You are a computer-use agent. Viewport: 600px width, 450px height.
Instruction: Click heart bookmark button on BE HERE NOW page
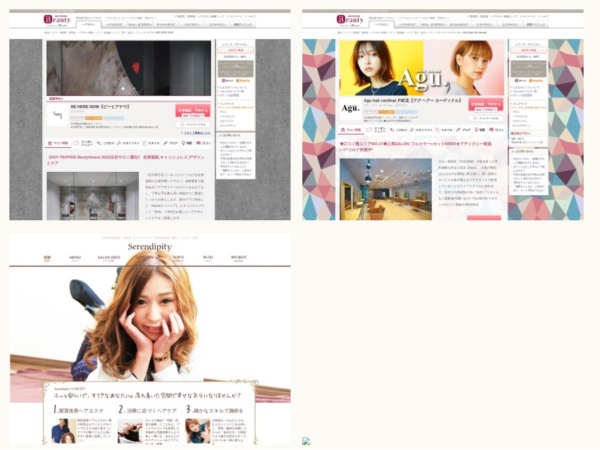(193, 125)
